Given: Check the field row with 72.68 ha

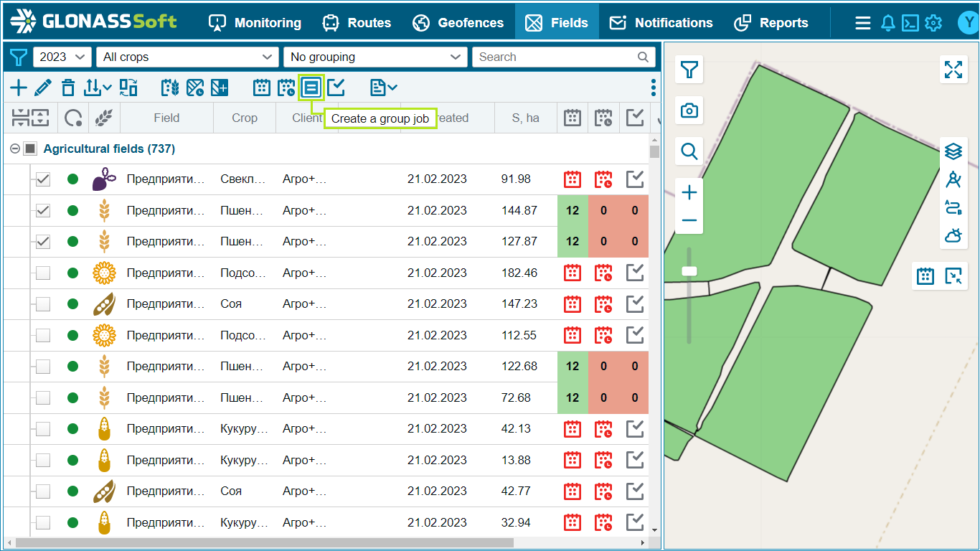Looking at the screenshot, I should 43,397.
